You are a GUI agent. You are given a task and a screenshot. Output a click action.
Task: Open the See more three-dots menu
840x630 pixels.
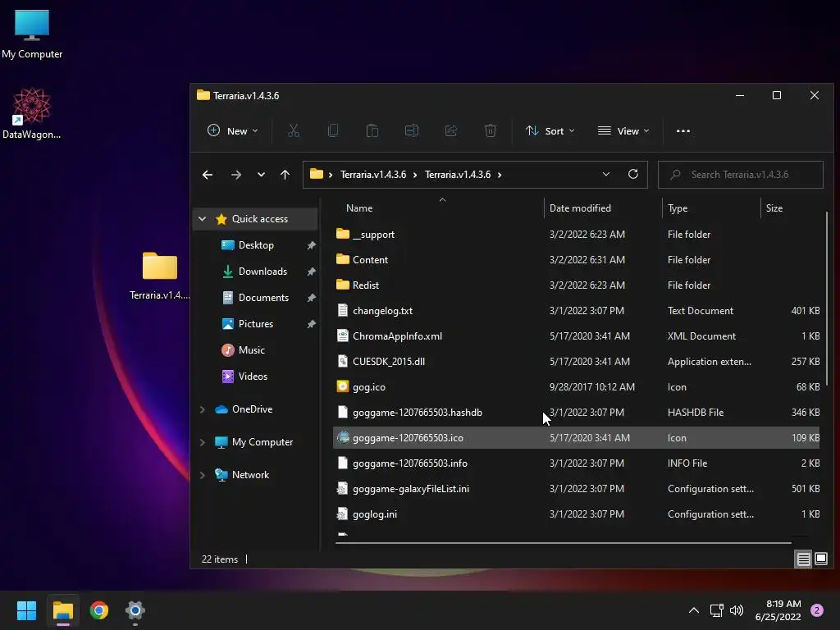(683, 130)
